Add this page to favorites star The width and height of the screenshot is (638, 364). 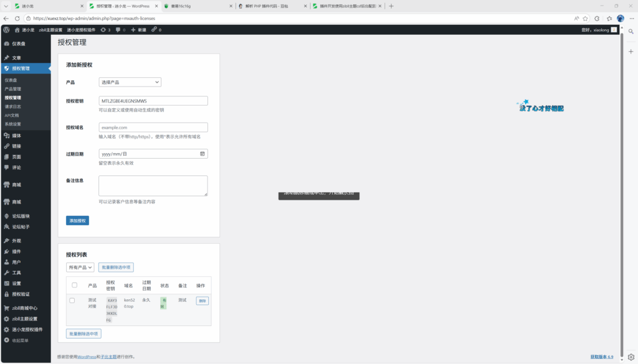pos(585,19)
